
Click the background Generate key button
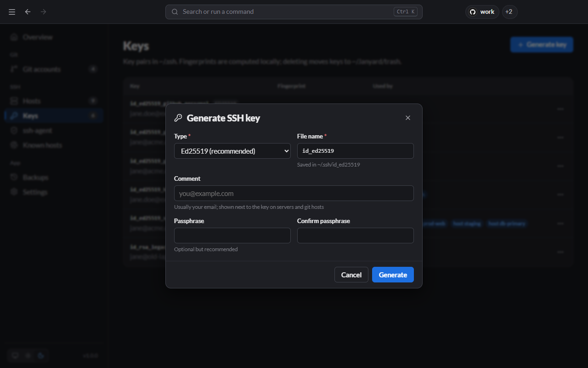(542, 45)
